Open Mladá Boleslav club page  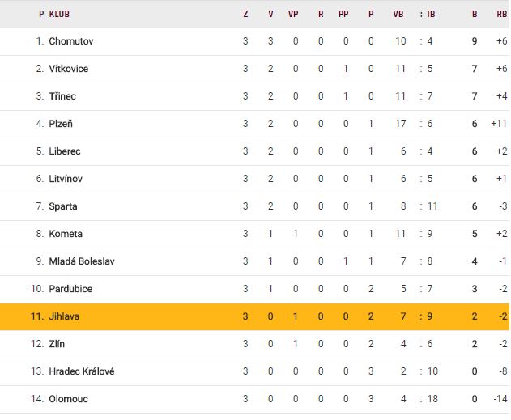point(81,261)
